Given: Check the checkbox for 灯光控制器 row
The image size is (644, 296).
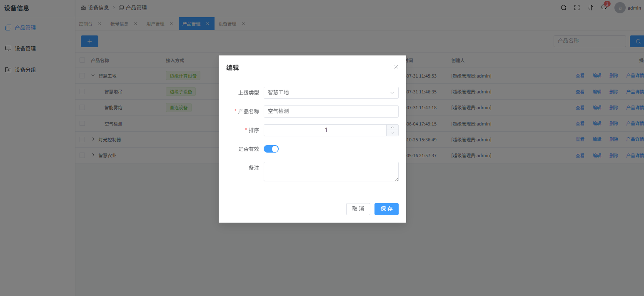Looking at the screenshot, I should click(82, 139).
